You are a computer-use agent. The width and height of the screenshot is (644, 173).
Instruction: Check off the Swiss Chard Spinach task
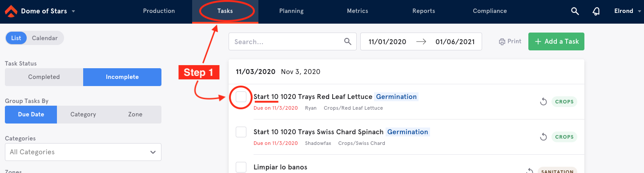click(241, 132)
